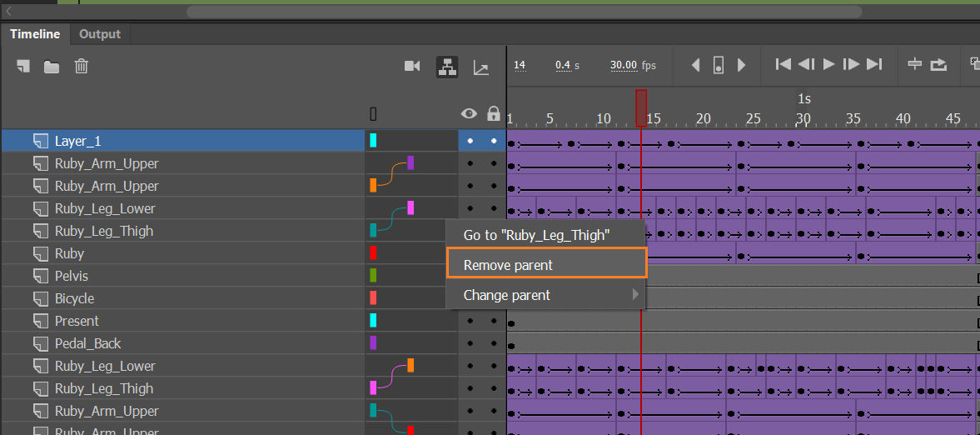
Task: Switch to the Output tab
Action: click(100, 34)
